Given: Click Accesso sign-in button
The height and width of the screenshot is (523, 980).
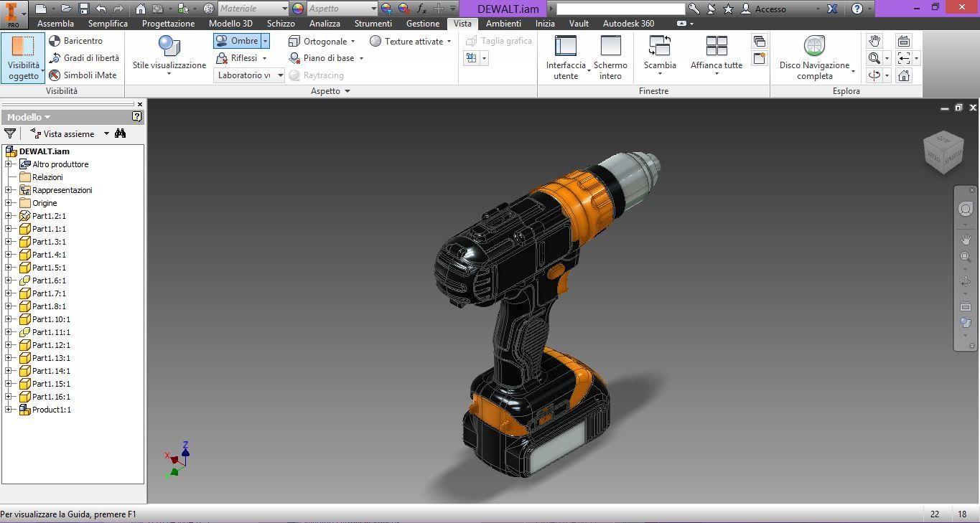Looking at the screenshot, I should 763,9.
